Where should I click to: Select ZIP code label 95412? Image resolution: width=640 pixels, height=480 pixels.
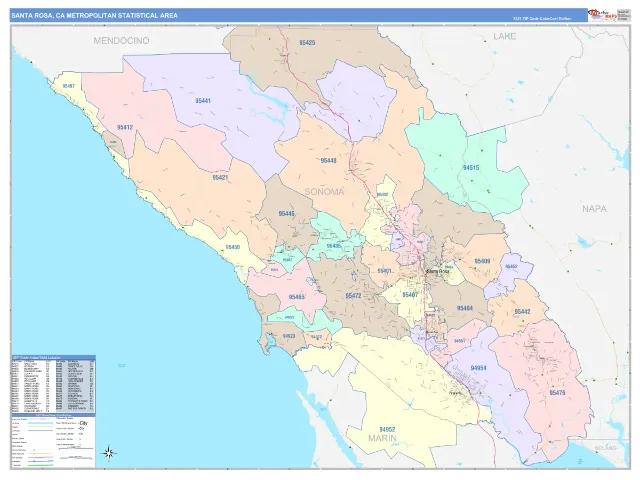point(125,127)
